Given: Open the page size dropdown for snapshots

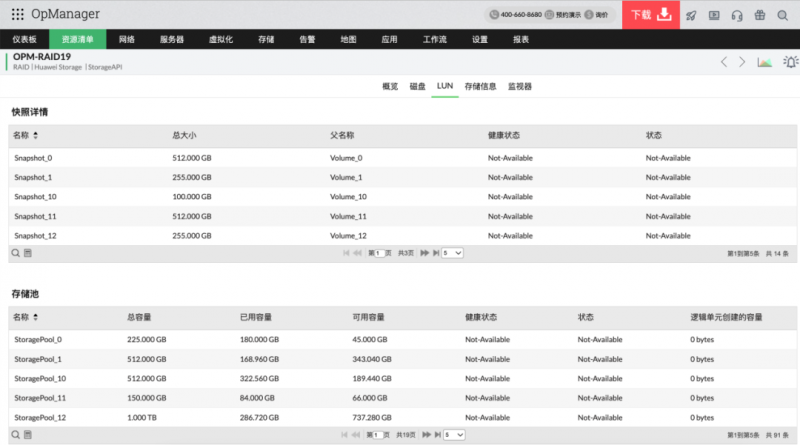Looking at the screenshot, I should coord(453,253).
